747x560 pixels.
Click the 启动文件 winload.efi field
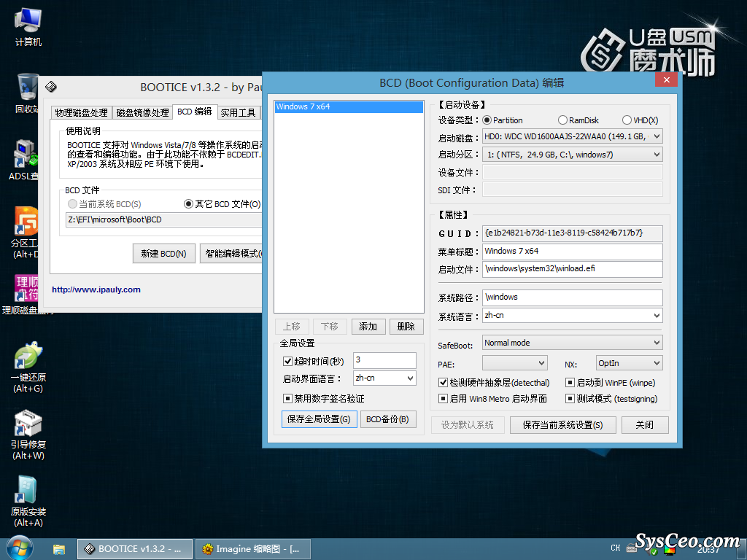tap(572, 269)
